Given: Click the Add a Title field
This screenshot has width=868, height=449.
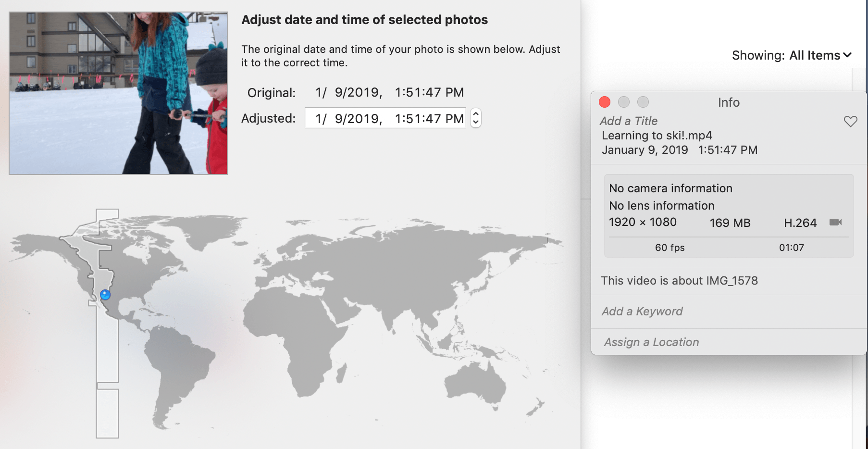Looking at the screenshot, I should 629,121.
